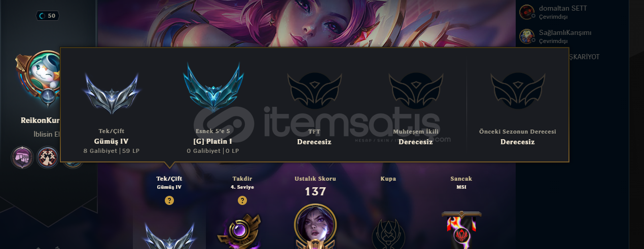The image size is (644, 249).
Task: Select the crossed-swords challenge token icon
Action: (47, 157)
